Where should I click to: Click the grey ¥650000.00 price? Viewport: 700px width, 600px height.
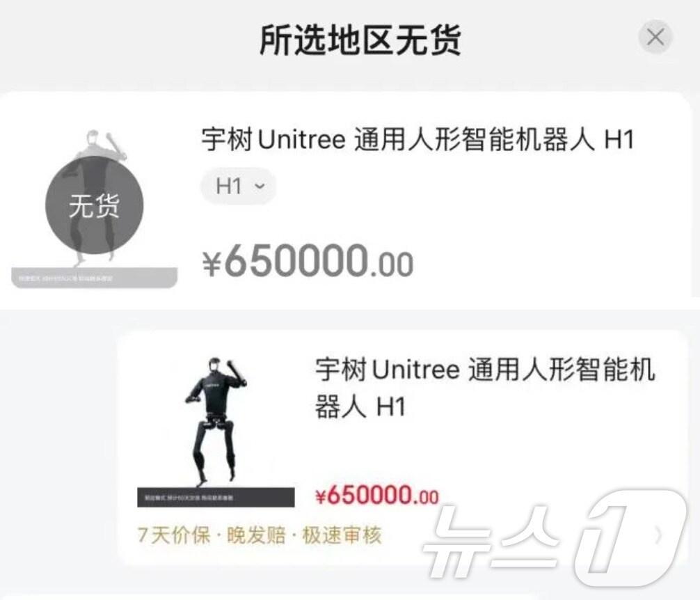[308, 261]
